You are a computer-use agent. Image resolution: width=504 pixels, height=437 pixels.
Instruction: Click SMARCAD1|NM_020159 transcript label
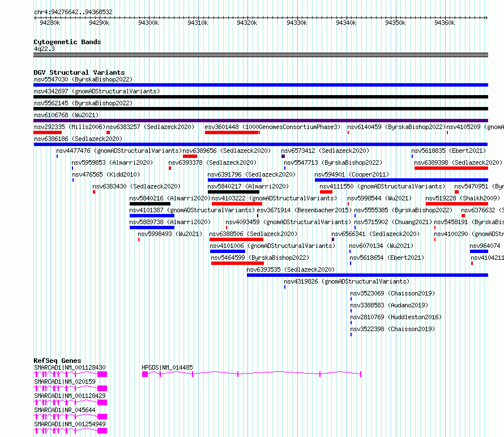click(65, 382)
